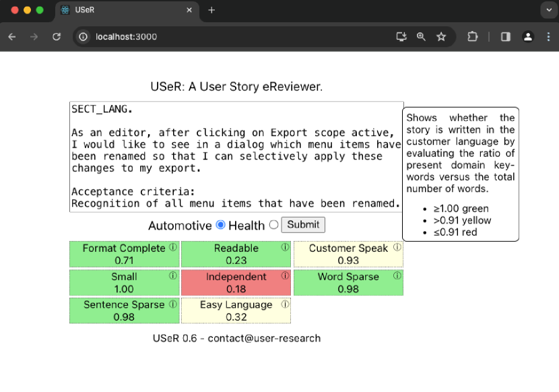Show info for the Small metric

[173, 275]
